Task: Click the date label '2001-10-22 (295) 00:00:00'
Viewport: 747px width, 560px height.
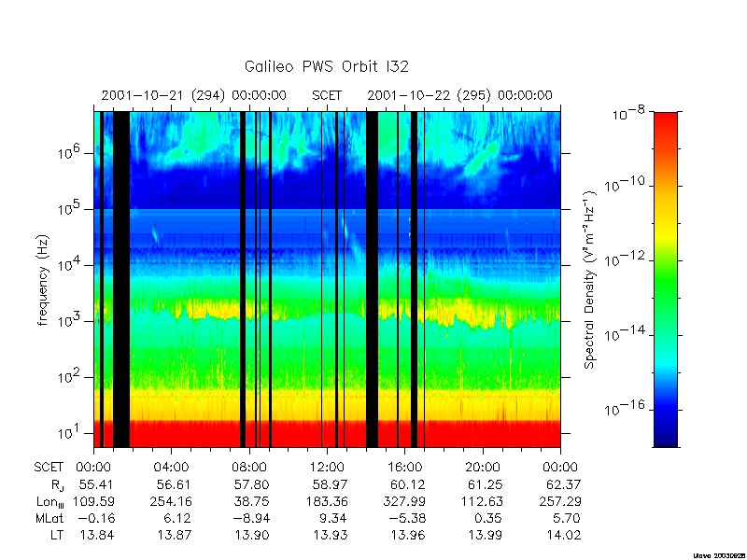Action: click(459, 96)
